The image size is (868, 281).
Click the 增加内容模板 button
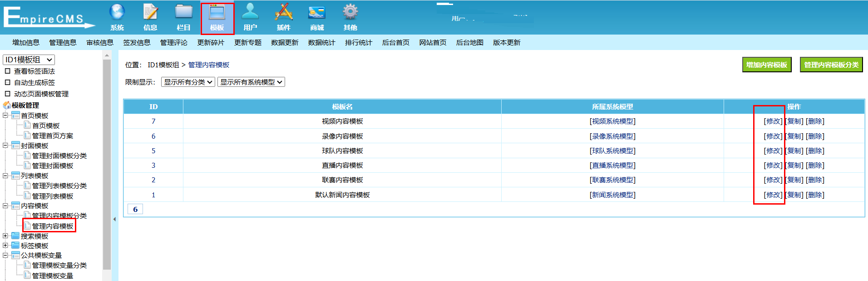click(767, 65)
